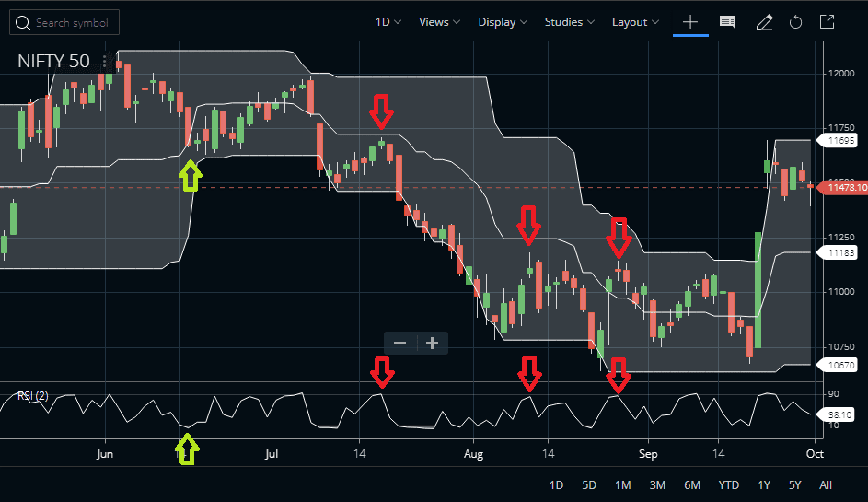
Task: Click the 11695 upper band price tag
Action: coord(839,141)
